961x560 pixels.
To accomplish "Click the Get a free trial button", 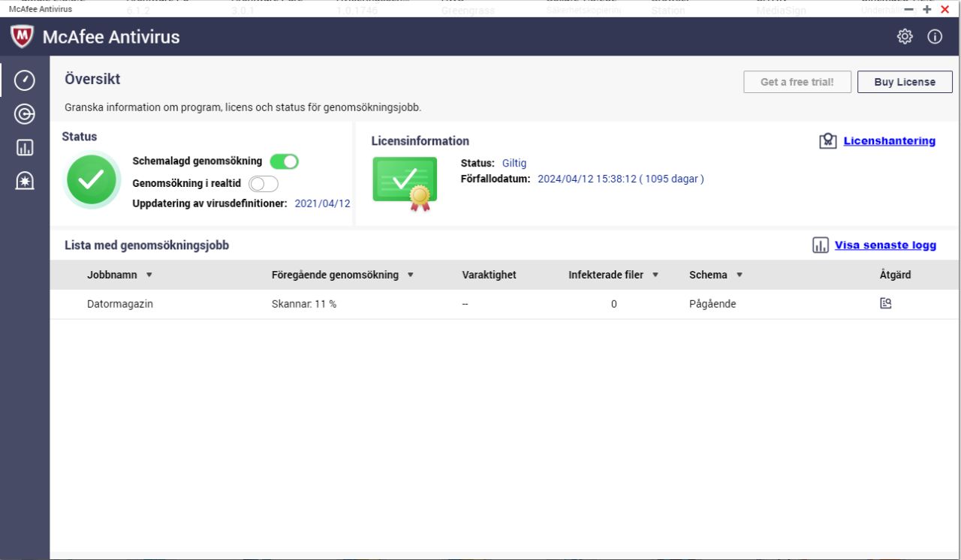I will [797, 82].
